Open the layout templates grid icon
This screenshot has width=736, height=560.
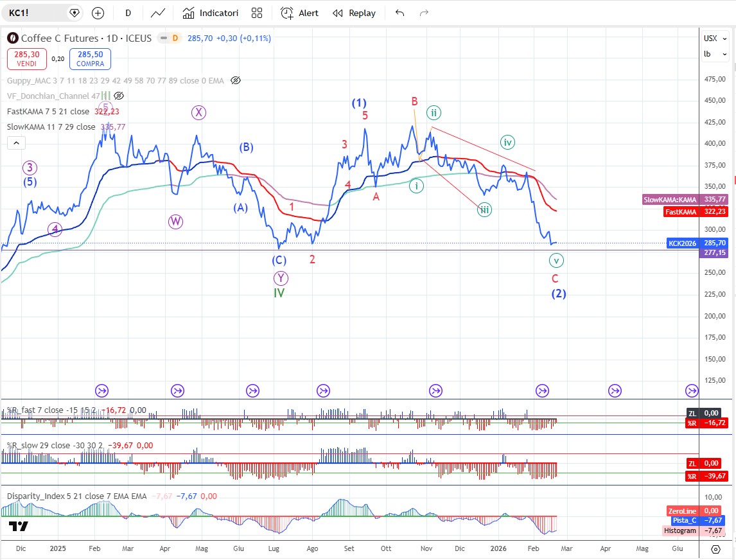[x=257, y=13]
